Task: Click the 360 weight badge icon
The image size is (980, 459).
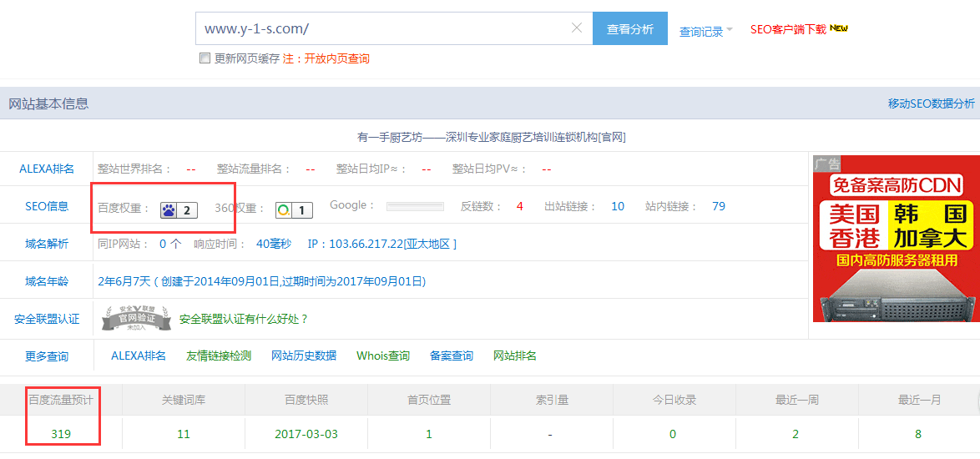Action: (x=294, y=210)
